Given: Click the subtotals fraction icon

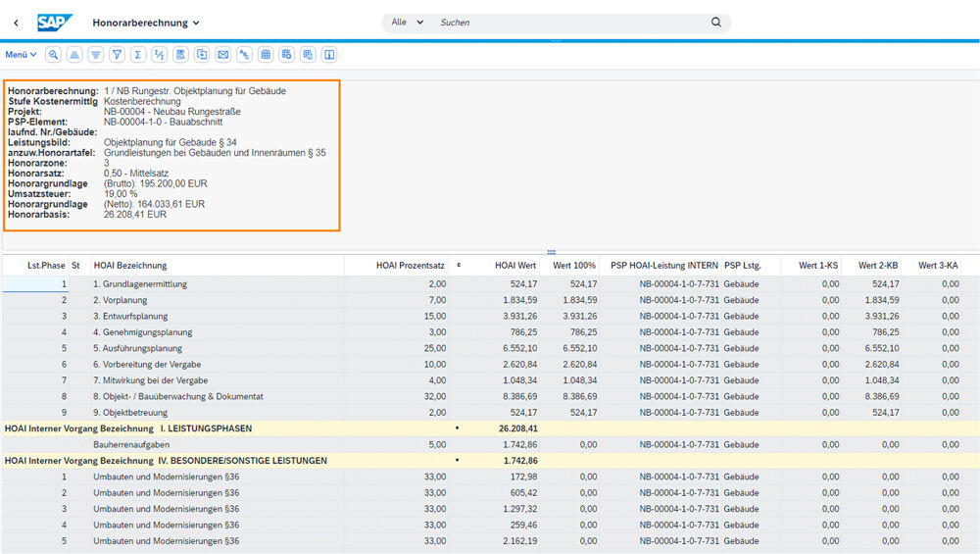Looking at the screenshot, I should (x=160, y=55).
